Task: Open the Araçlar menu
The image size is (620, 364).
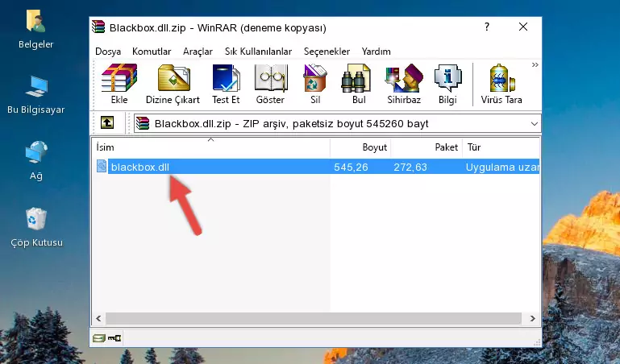Action: tap(198, 52)
